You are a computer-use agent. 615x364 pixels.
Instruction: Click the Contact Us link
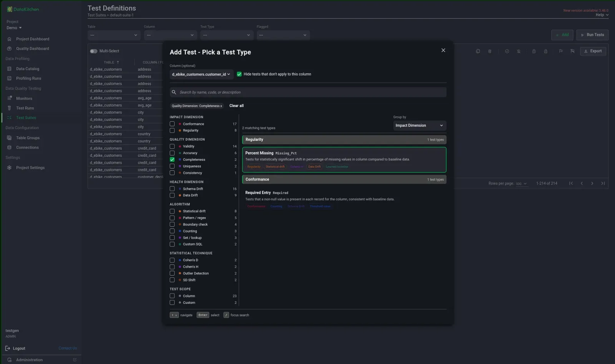pyautogui.click(x=68, y=348)
